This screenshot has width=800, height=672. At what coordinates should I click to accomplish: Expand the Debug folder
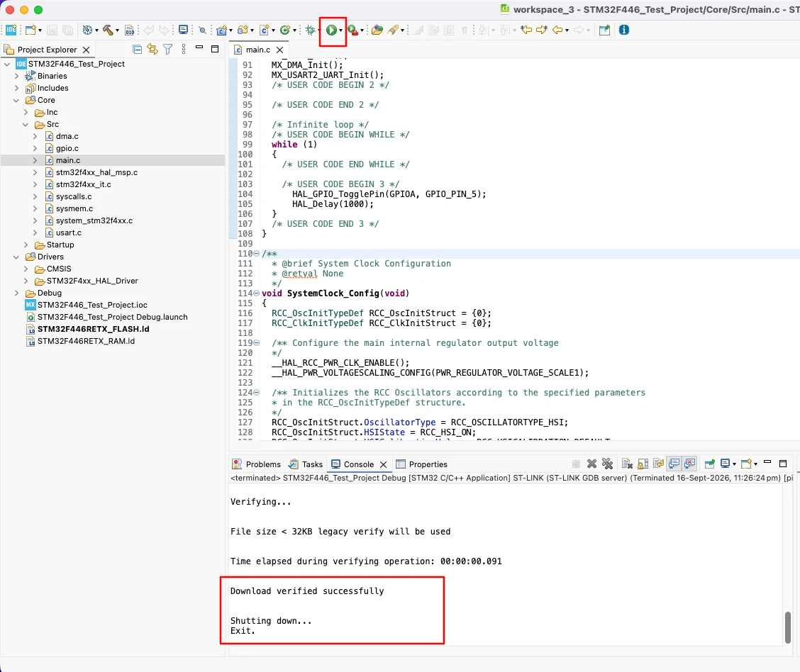(16, 293)
